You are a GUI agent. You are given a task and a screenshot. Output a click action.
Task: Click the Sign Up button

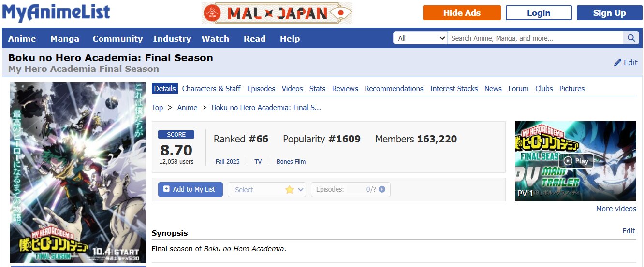point(609,13)
